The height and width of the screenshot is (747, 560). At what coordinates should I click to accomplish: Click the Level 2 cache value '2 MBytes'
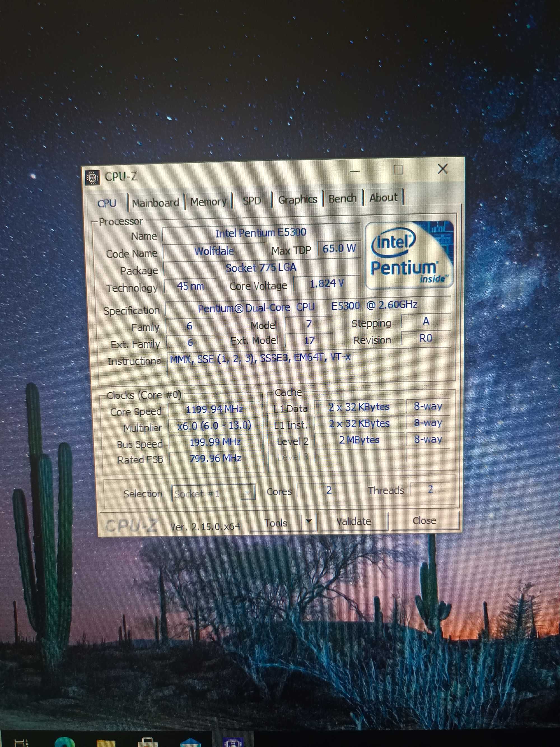click(359, 440)
